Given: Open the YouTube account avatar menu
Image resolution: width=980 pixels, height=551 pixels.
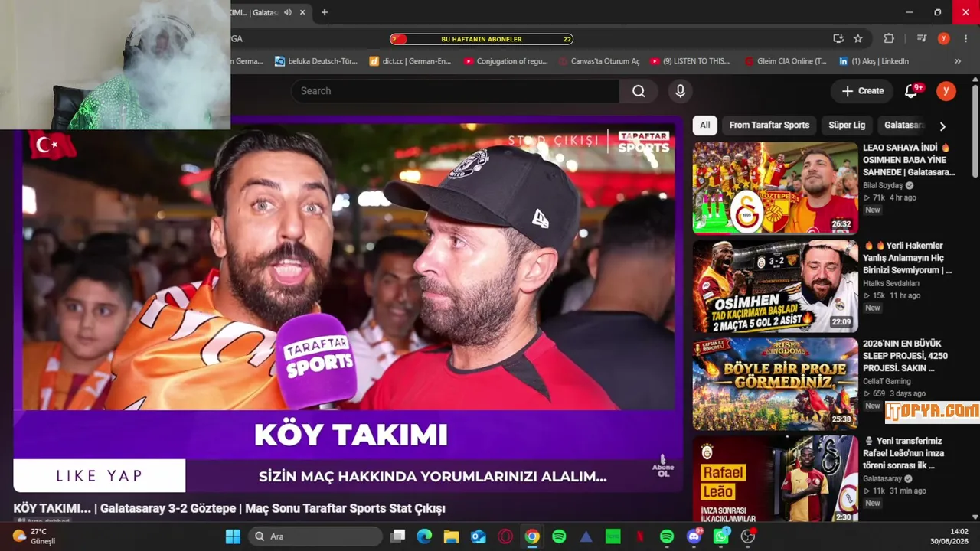Looking at the screenshot, I should (946, 91).
